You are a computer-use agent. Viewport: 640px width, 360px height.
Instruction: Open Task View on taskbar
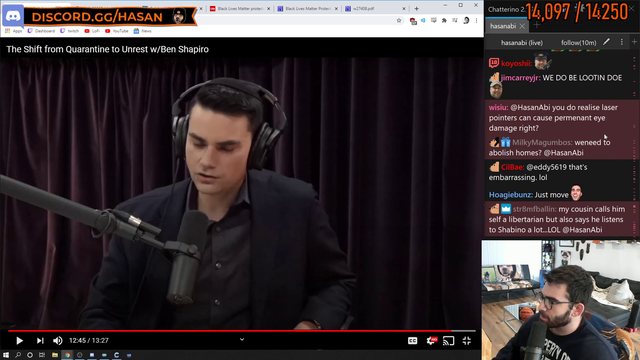pos(42,355)
